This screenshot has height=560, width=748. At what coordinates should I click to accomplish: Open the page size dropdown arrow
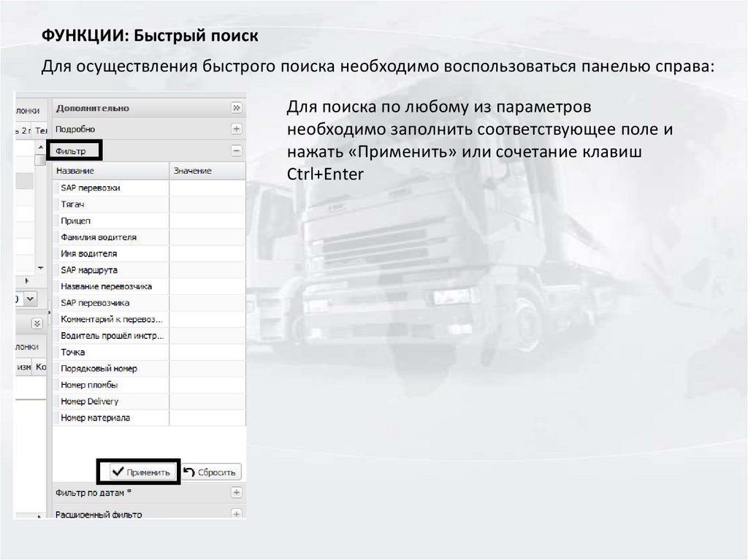(30, 299)
